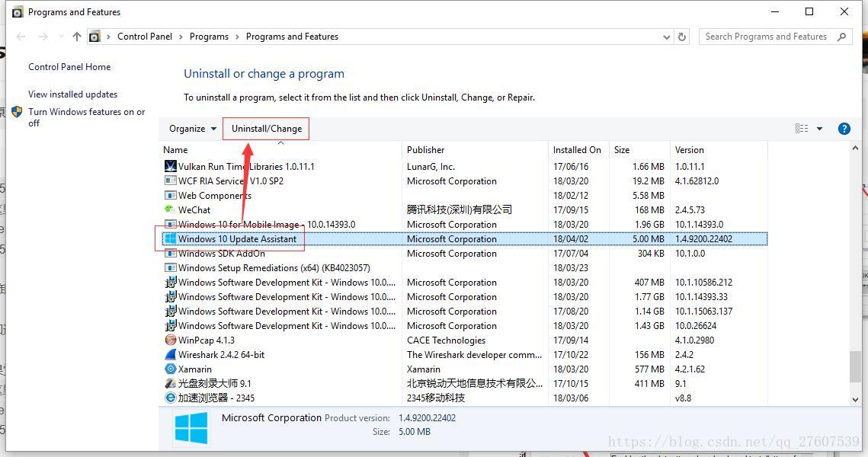Open Turn Windows features on or off

coord(86,117)
